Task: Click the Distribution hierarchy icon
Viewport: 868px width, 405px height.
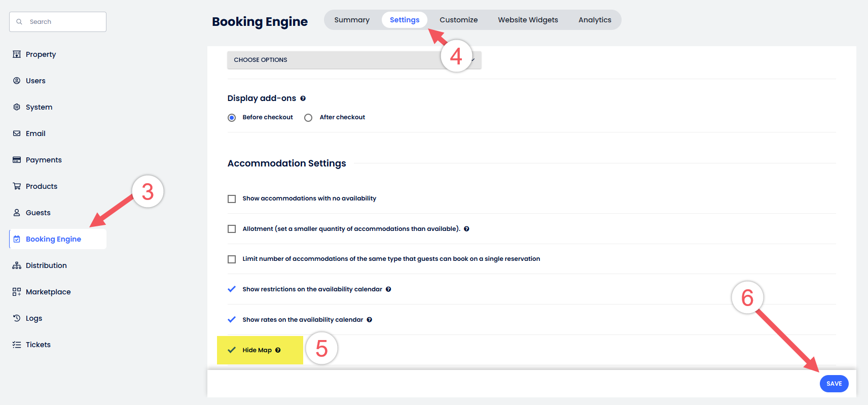Action: point(17,265)
